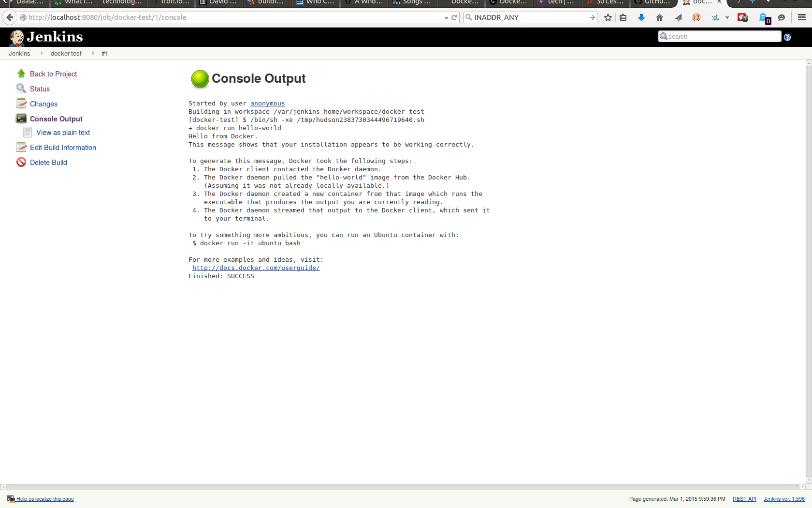Switch to the 'David ...' browser tab

[x=219, y=3]
